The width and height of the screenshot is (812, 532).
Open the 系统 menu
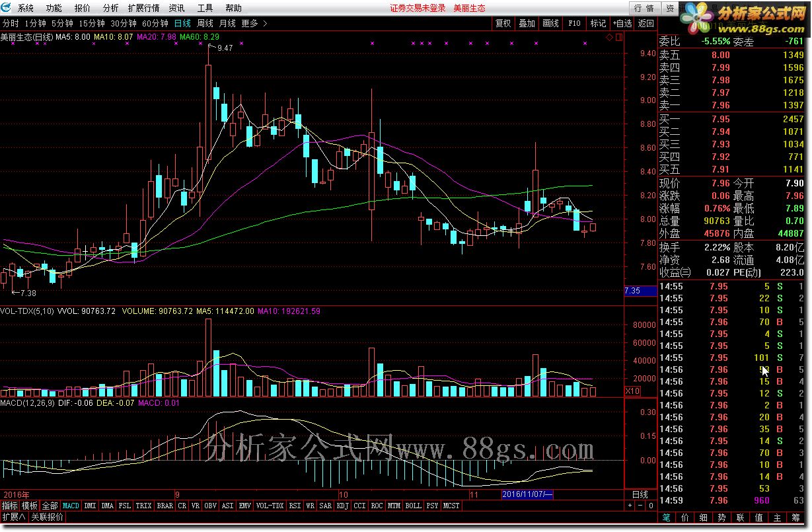(x=25, y=8)
